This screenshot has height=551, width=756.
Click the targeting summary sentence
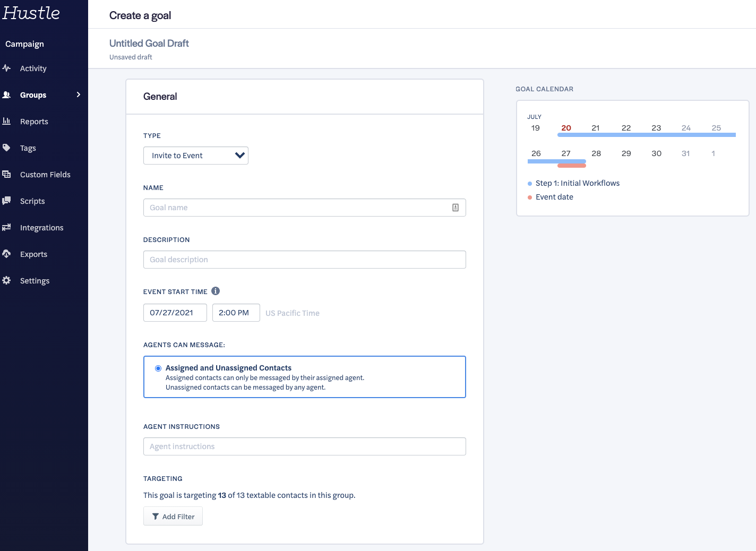250,495
